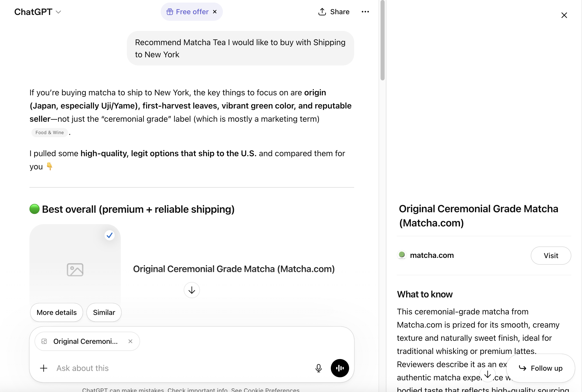Click the plus attachment icon
Image resolution: width=582 pixels, height=392 pixels.
44,368
